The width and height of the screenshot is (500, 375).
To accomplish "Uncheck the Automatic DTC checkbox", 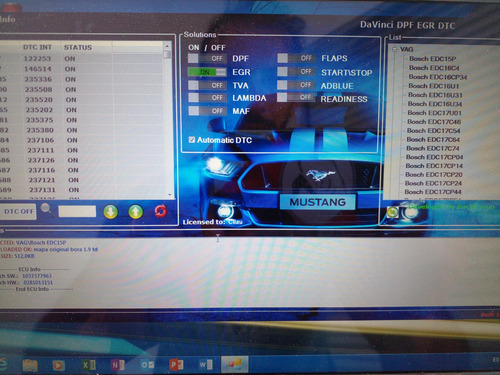I will pyautogui.click(x=192, y=140).
